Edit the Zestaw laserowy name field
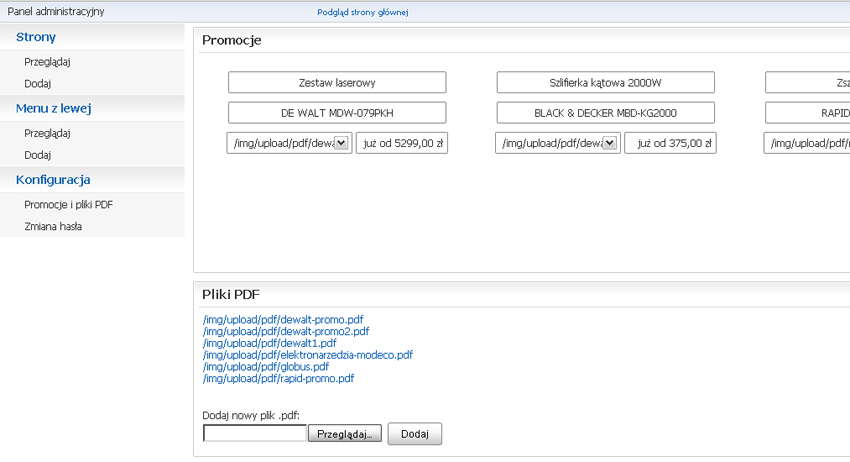The image size is (850, 462). click(x=337, y=82)
